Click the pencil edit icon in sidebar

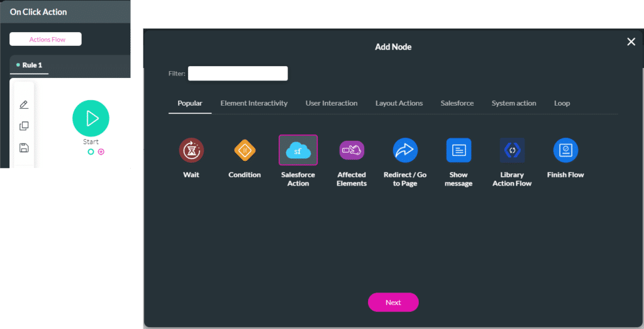click(x=24, y=104)
